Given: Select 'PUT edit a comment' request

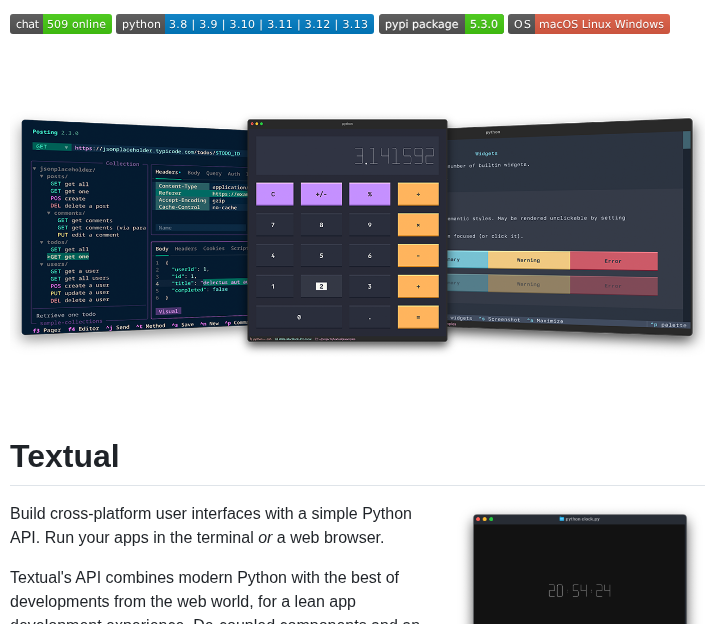Looking at the screenshot, I should click(x=88, y=235).
